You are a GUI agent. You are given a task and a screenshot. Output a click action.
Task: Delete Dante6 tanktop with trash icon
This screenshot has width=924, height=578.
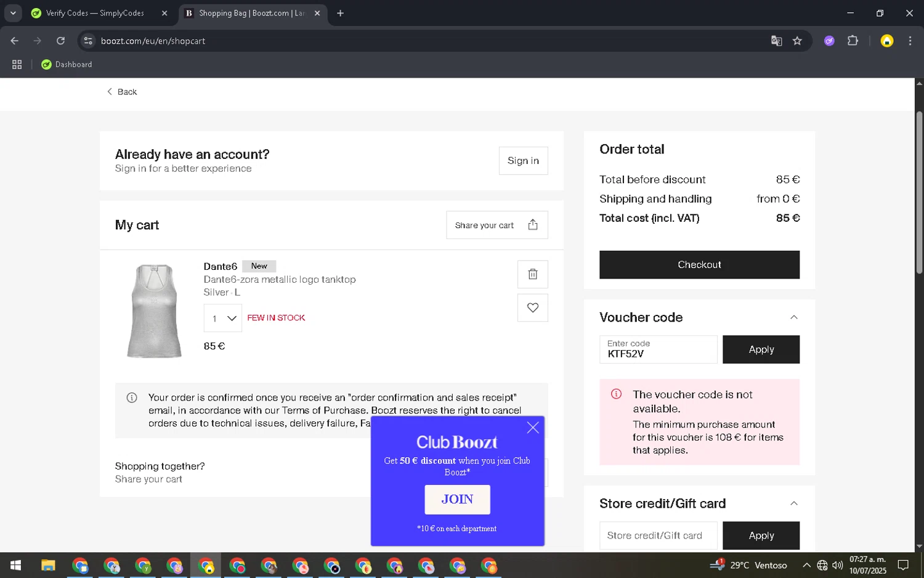[x=532, y=274]
